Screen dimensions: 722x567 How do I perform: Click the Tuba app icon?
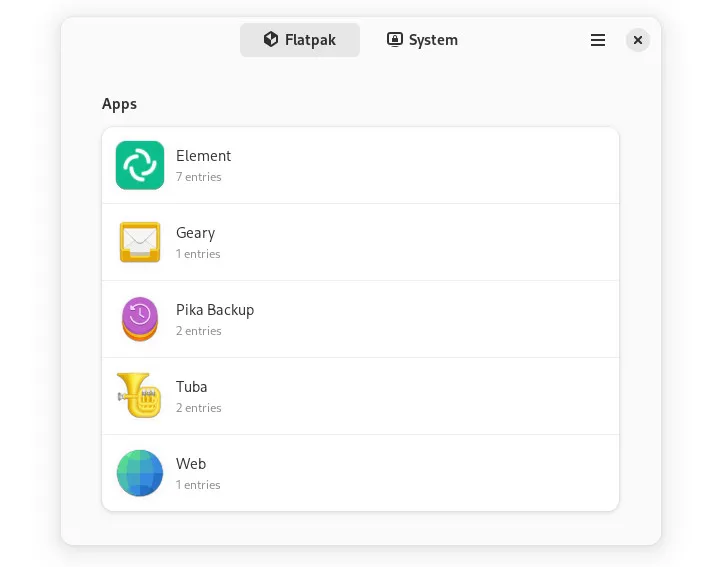pyautogui.click(x=139, y=395)
